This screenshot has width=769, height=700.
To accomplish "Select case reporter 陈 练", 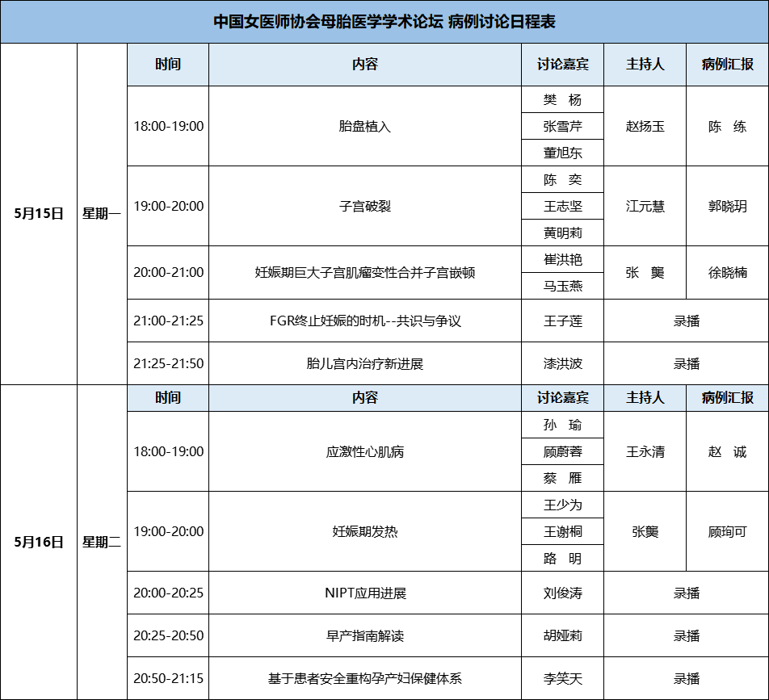I will [x=727, y=127].
